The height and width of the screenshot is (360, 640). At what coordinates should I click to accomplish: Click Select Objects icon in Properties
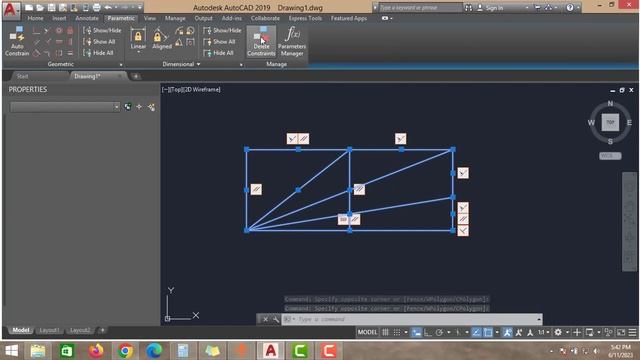pos(139,107)
